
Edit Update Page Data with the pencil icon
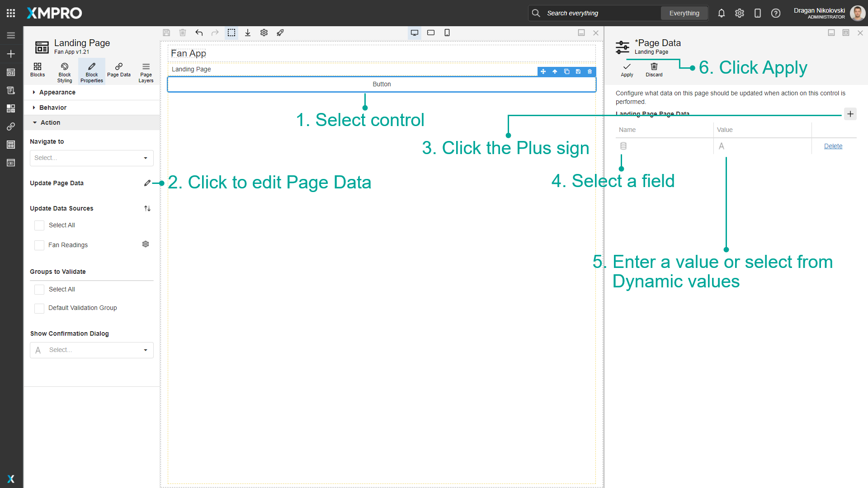click(147, 183)
